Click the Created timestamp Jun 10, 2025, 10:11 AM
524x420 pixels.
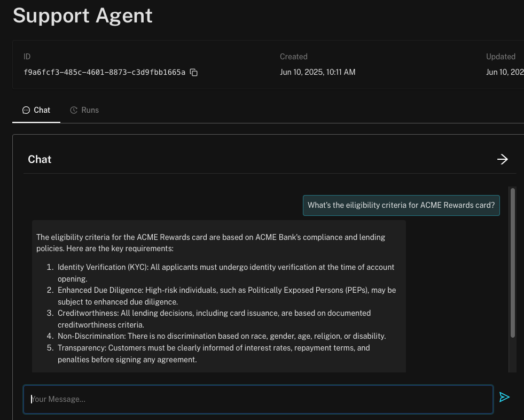pos(317,72)
